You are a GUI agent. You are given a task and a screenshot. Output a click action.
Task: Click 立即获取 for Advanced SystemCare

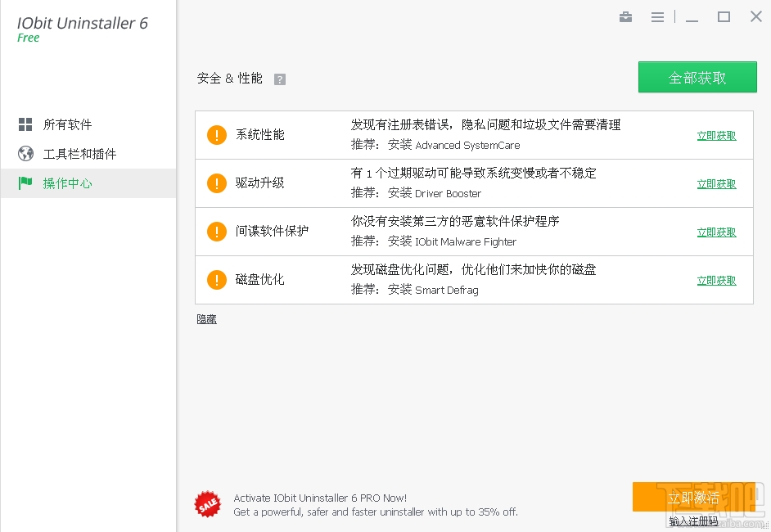coord(716,135)
